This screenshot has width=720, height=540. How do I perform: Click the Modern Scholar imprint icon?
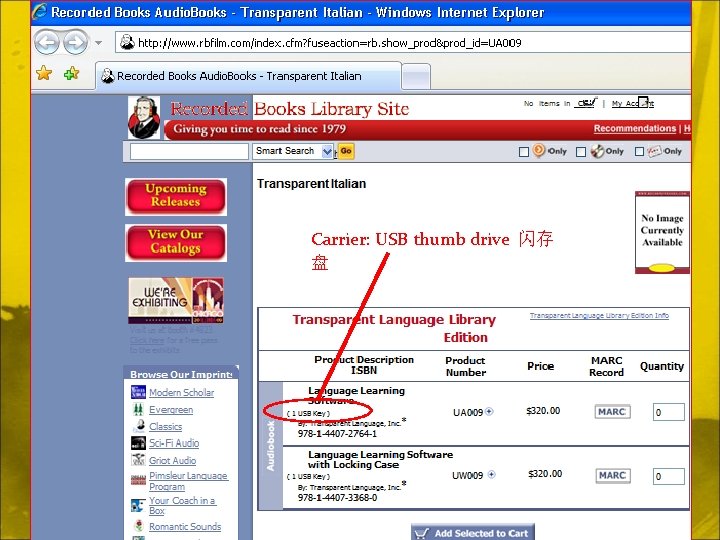click(x=138, y=392)
